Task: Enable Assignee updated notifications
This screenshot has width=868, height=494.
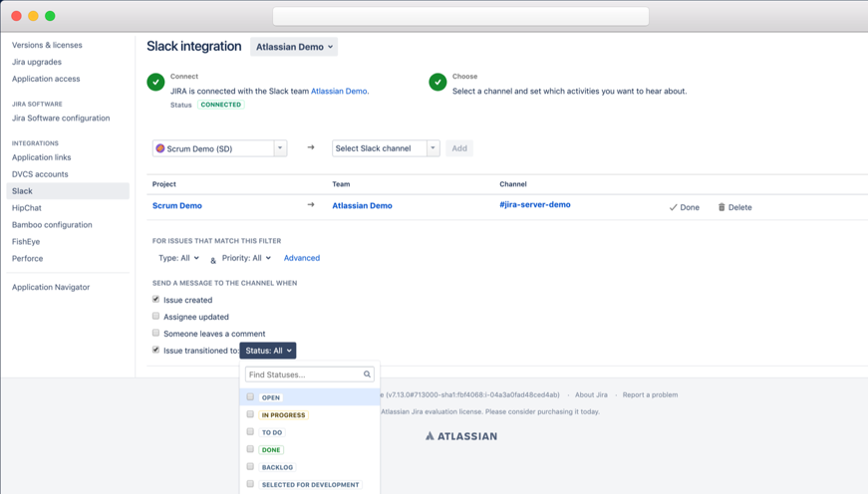Action: (155, 316)
